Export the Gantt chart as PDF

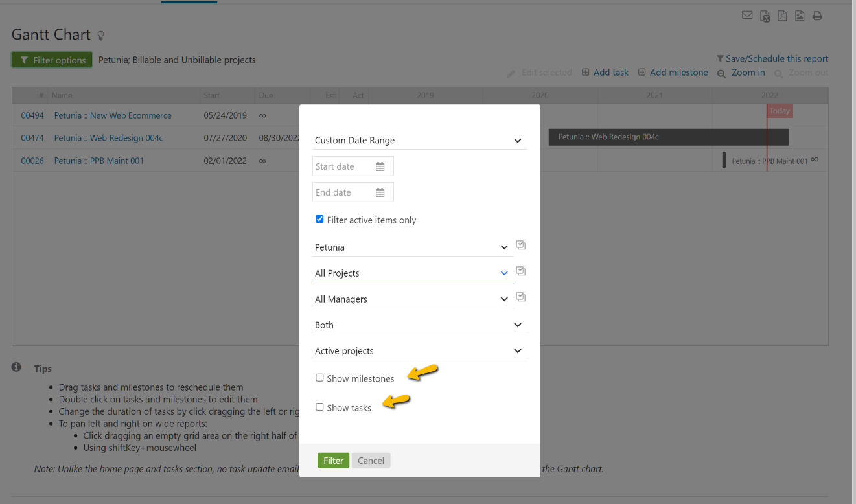pyautogui.click(x=782, y=16)
